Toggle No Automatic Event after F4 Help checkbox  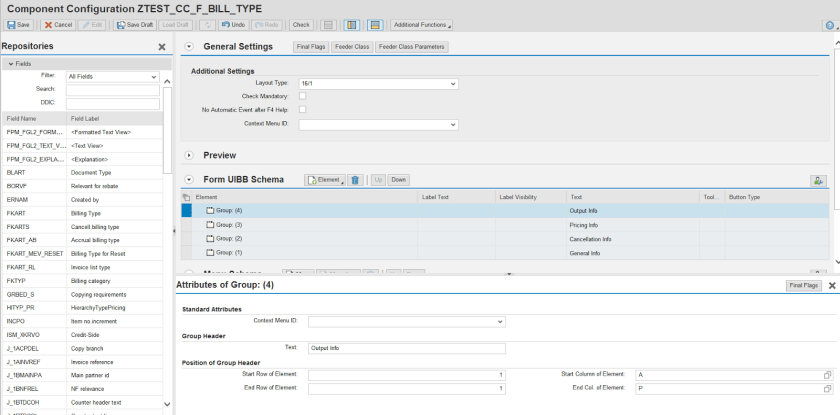tap(303, 110)
